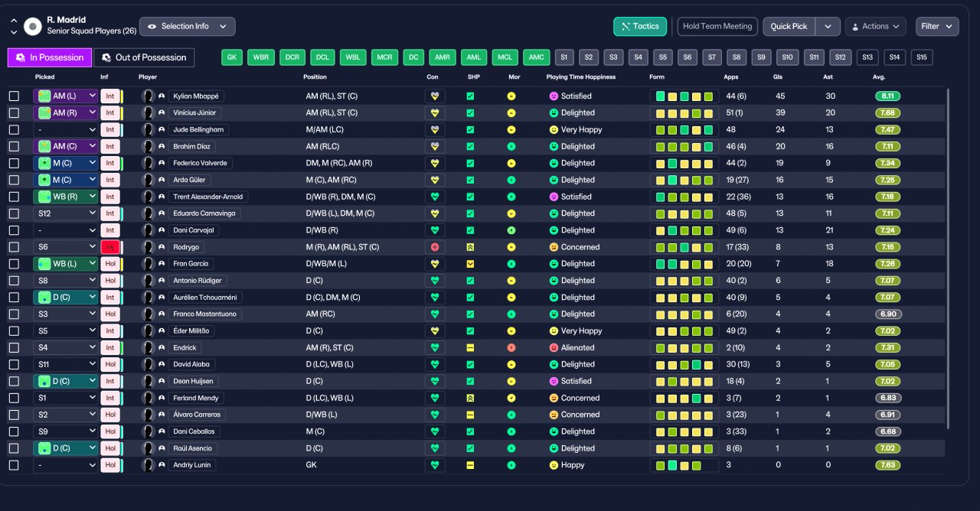Check the box beside Antonio Rüdiger
This screenshot has height=511, width=980.
pyautogui.click(x=14, y=281)
